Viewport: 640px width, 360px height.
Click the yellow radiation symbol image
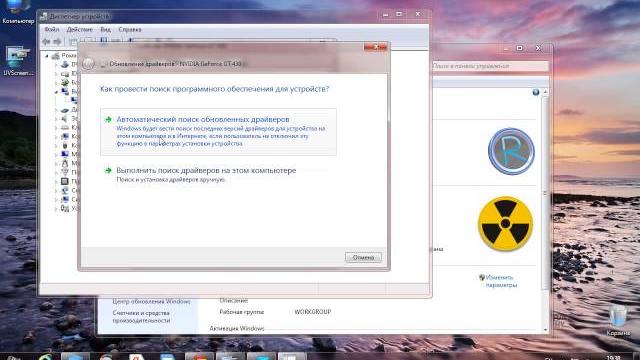click(x=505, y=224)
